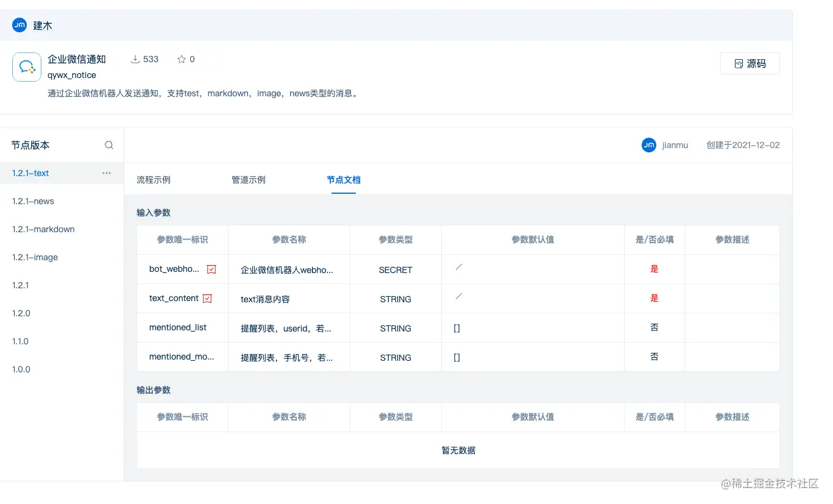This screenshot has height=504, width=833.
Task: Search node versions with magnifier icon
Action: point(109,145)
